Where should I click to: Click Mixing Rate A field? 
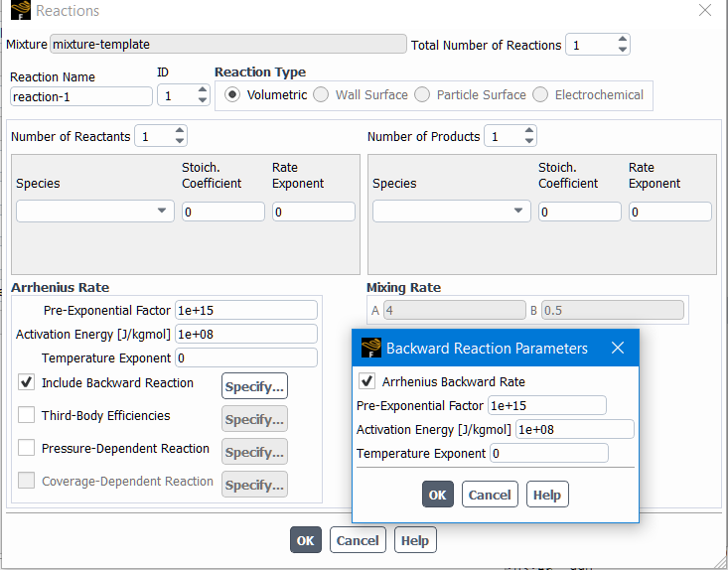(455, 310)
